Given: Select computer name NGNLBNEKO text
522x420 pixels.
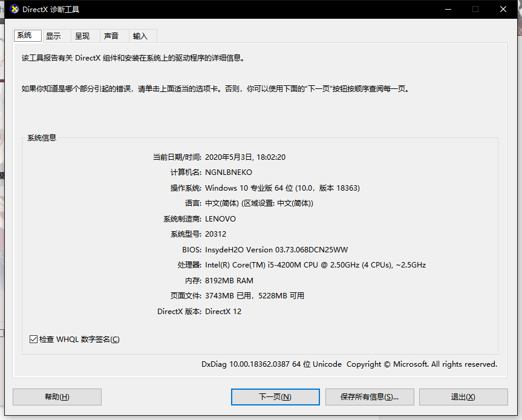Looking at the screenshot, I should click(229, 172).
